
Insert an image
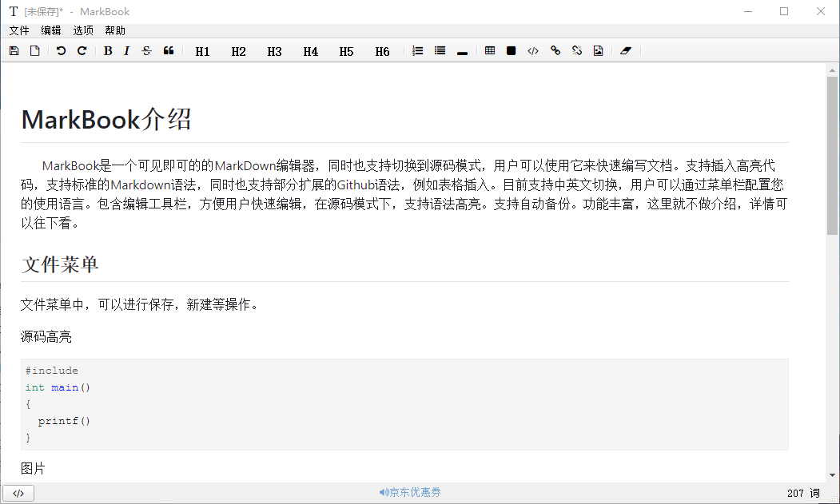pyautogui.click(x=598, y=51)
